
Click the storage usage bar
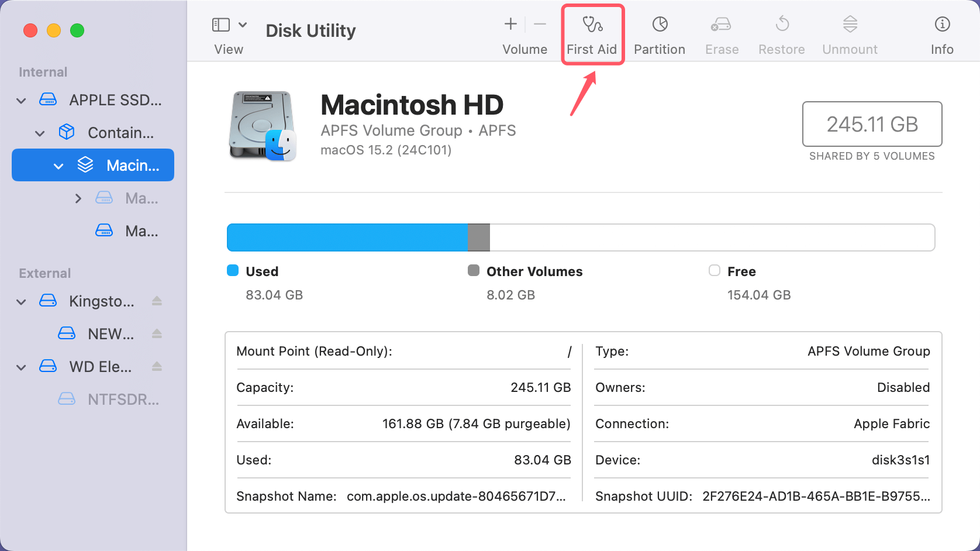pyautogui.click(x=581, y=237)
